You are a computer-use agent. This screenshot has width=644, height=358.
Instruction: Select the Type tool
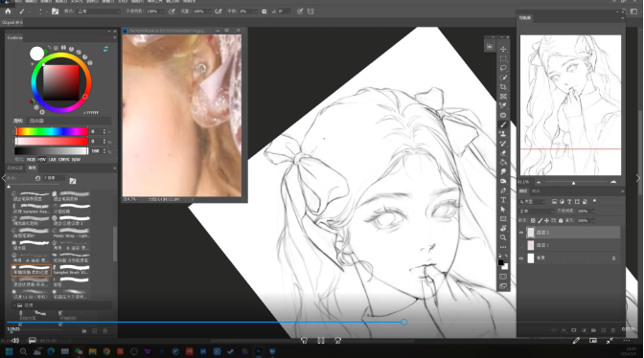point(503,200)
